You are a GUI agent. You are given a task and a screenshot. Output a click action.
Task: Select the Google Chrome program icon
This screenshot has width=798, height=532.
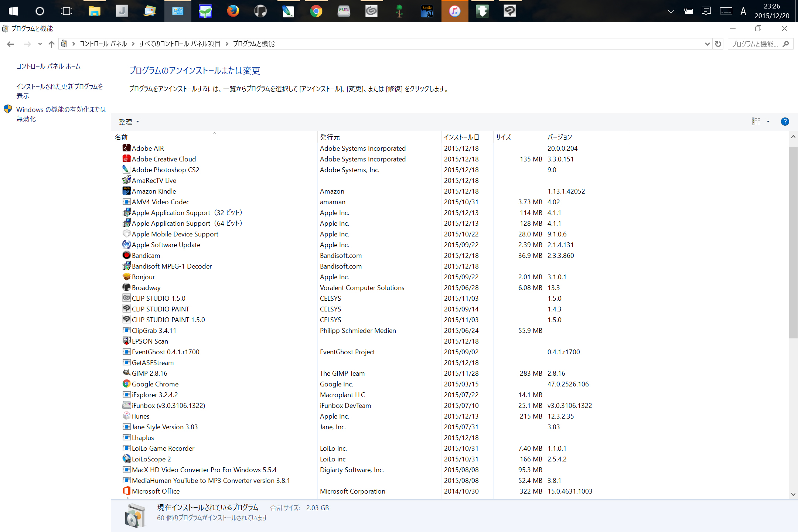[126, 384]
